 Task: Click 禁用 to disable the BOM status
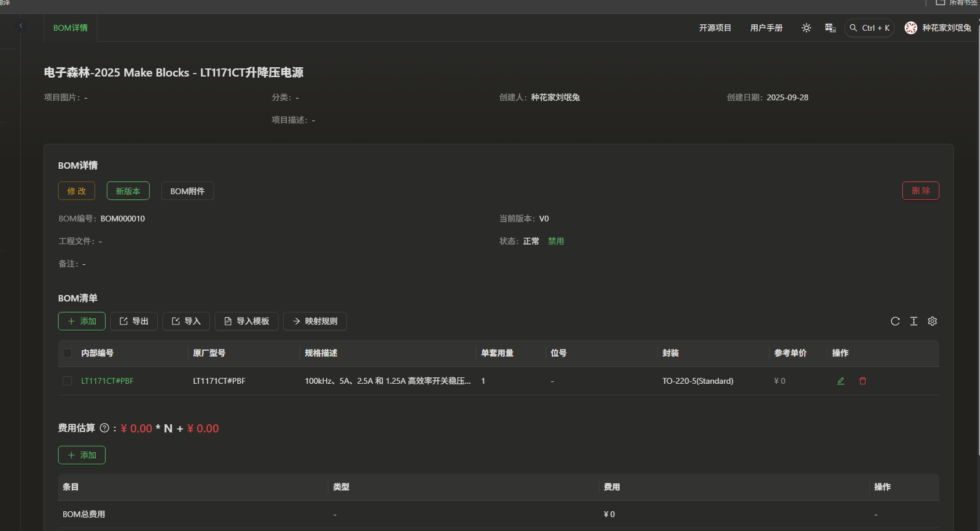555,241
